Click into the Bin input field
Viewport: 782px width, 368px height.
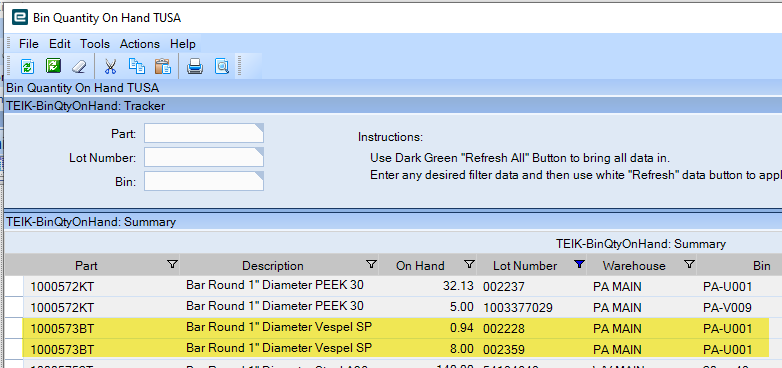coord(203,181)
